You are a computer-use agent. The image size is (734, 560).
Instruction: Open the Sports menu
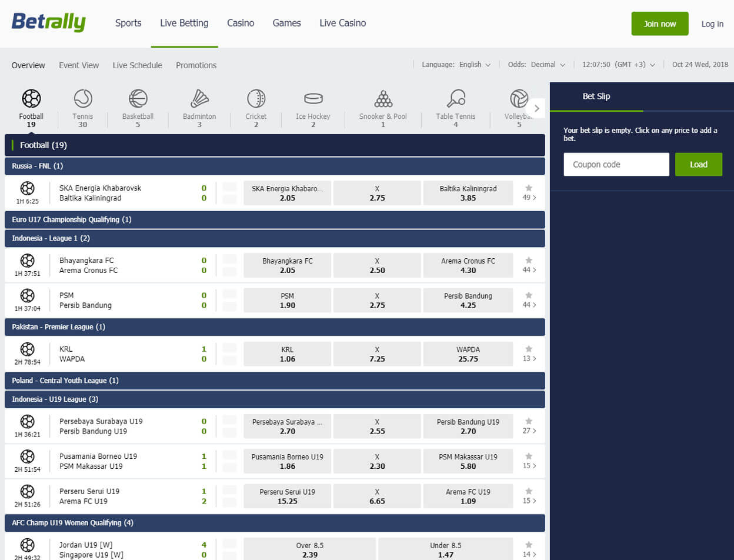point(128,24)
